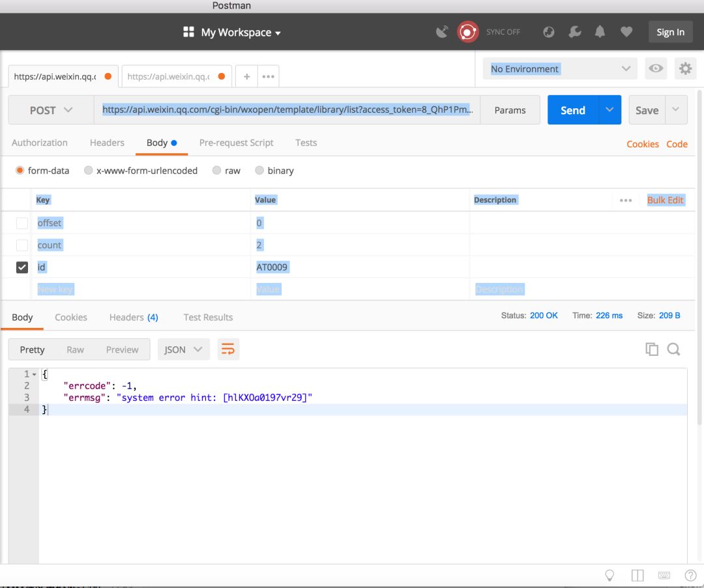
Task: Click the orange sync status icon
Action: pyautogui.click(x=467, y=32)
